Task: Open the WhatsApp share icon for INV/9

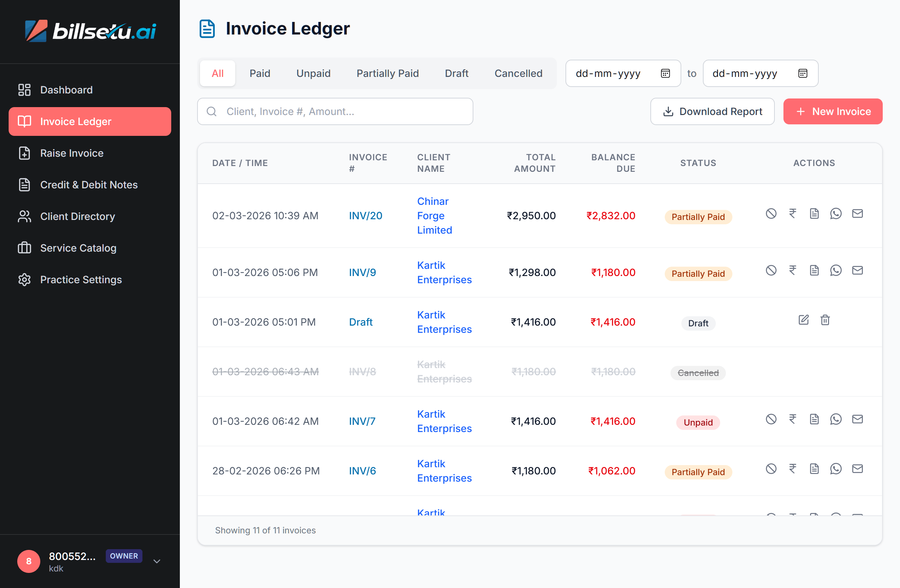Action: [836, 270]
